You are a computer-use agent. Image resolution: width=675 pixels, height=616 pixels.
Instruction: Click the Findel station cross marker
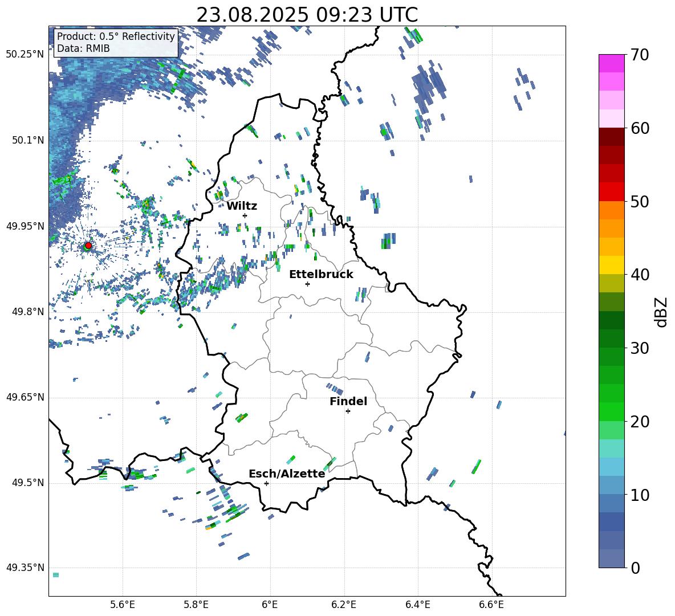348,411
